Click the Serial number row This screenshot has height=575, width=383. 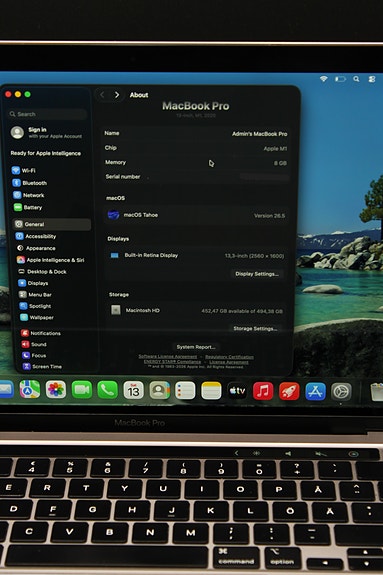point(196,176)
